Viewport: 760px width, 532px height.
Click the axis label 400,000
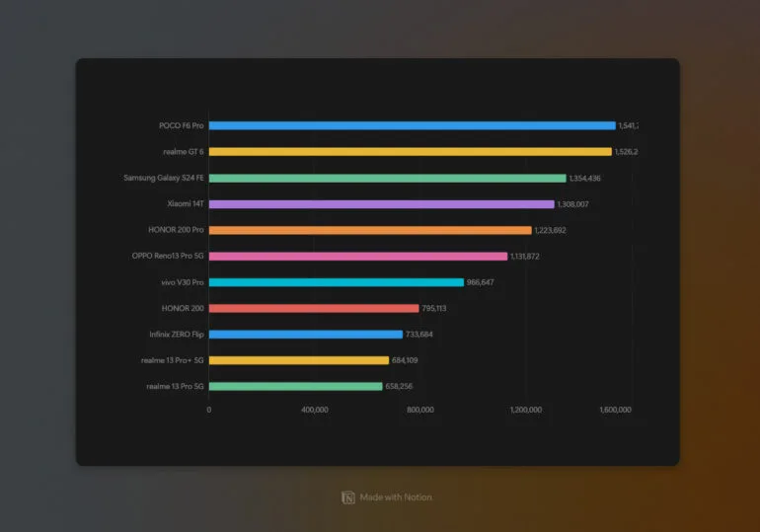[315, 410]
